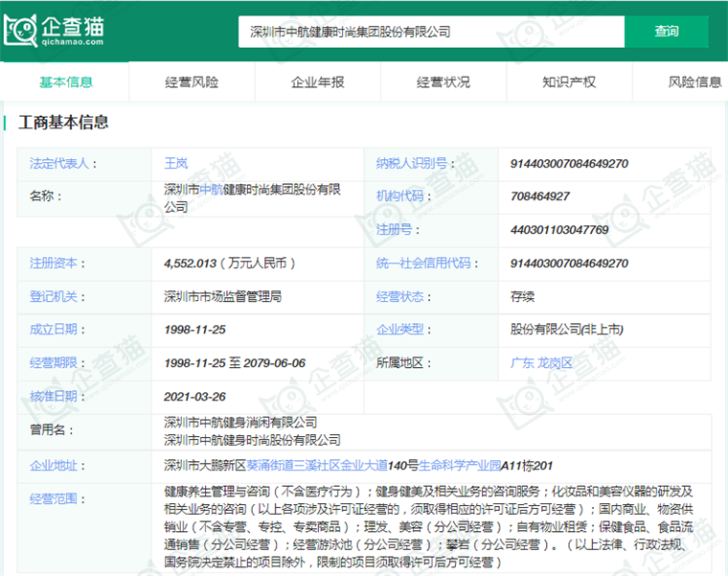This screenshot has width=728, height=576.
Task: Click the 注册资本 label link
Action: (54, 264)
